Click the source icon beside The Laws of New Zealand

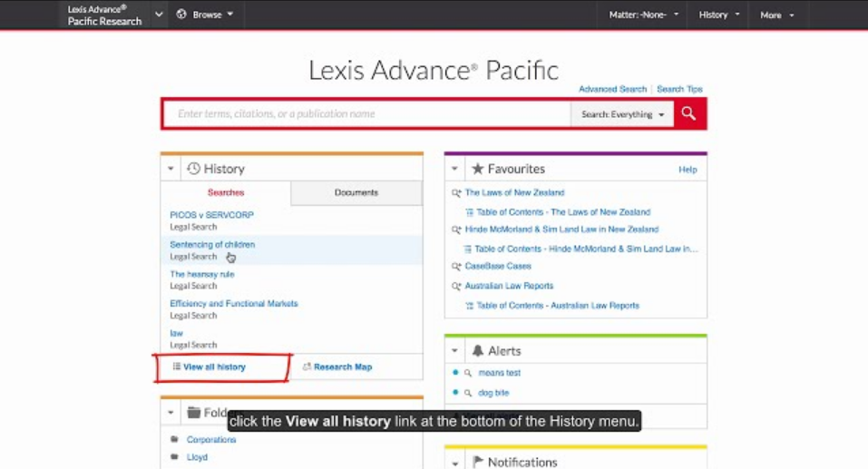click(x=456, y=192)
